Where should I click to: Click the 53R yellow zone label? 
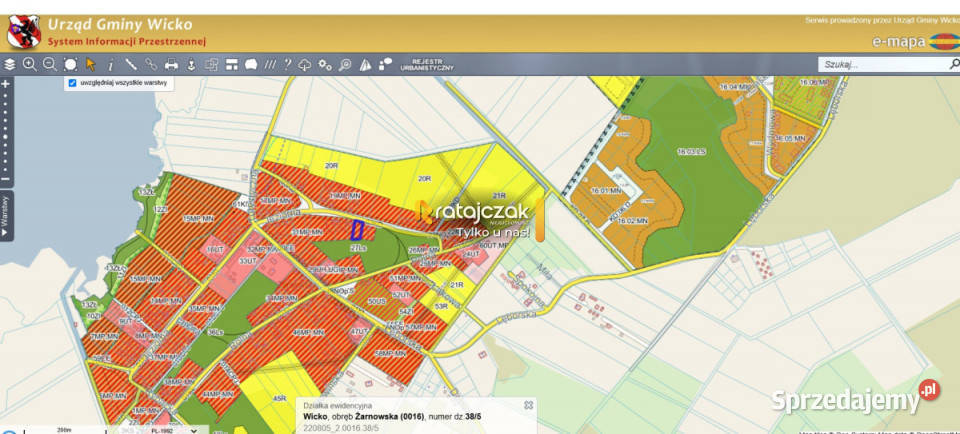click(x=441, y=305)
